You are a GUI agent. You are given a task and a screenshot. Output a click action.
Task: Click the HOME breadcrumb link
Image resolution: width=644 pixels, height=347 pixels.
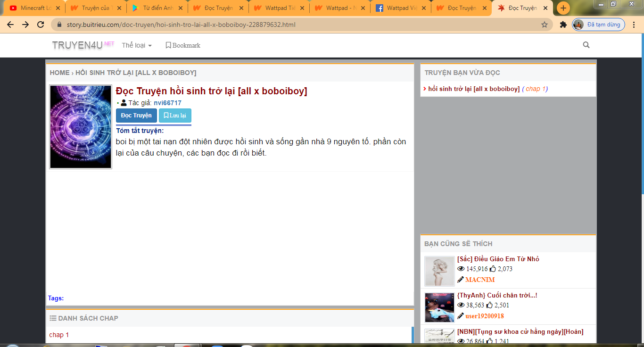point(59,73)
